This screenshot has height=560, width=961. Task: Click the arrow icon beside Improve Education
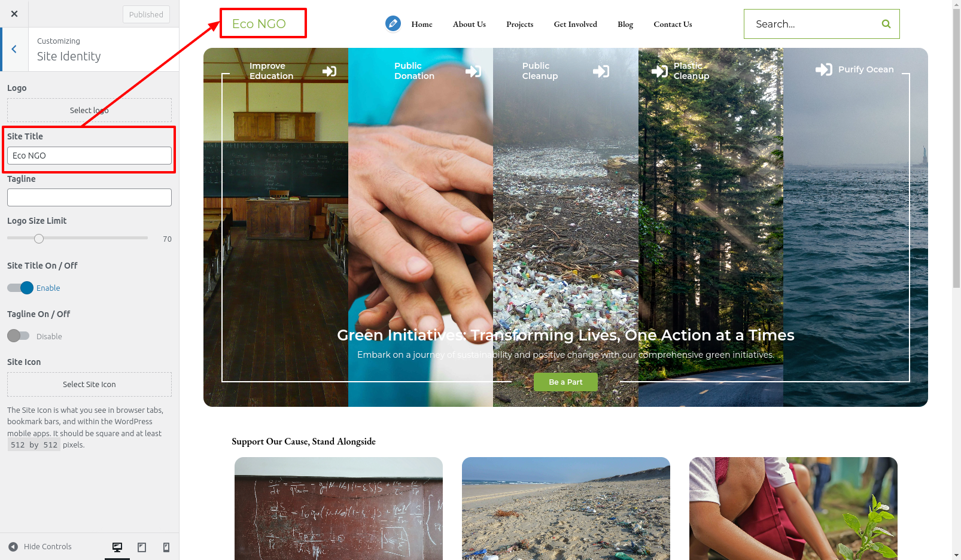[x=329, y=71]
